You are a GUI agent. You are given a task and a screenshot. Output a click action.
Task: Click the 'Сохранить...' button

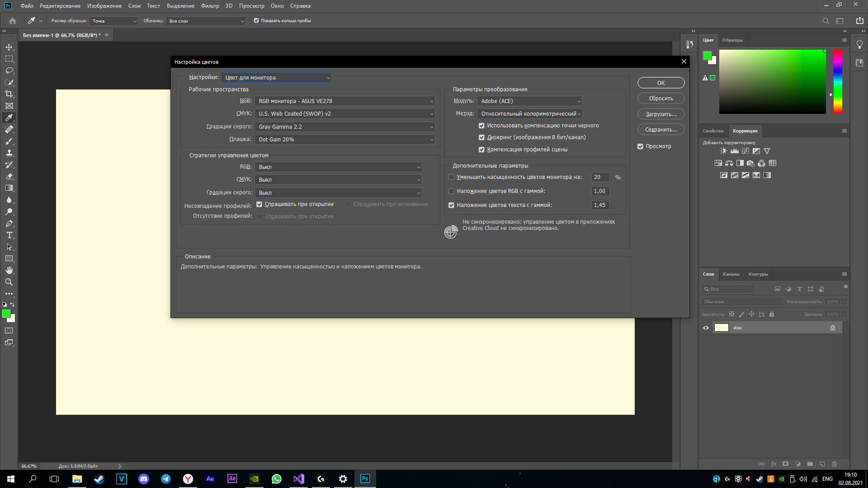click(661, 130)
